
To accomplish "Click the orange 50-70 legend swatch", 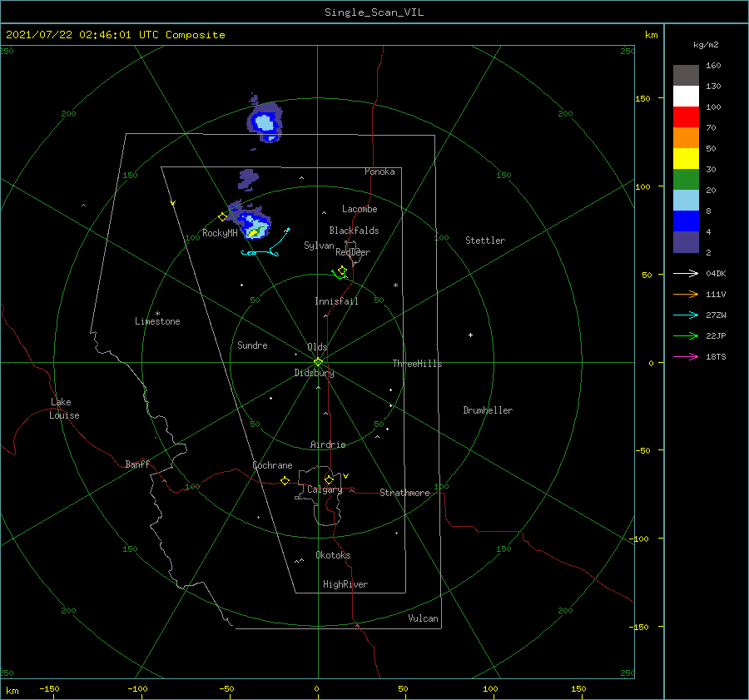I will click(x=686, y=137).
